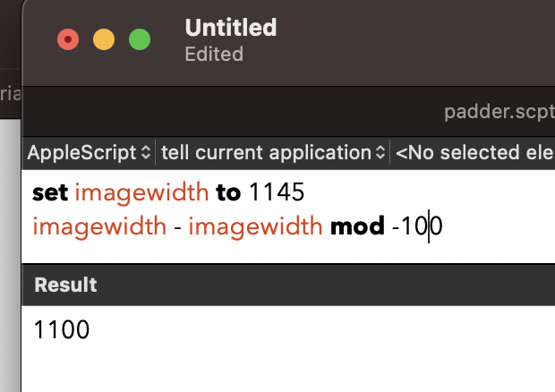Click the minus sign between imagewidth variables
The image size is (555, 392).
click(178, 226)
